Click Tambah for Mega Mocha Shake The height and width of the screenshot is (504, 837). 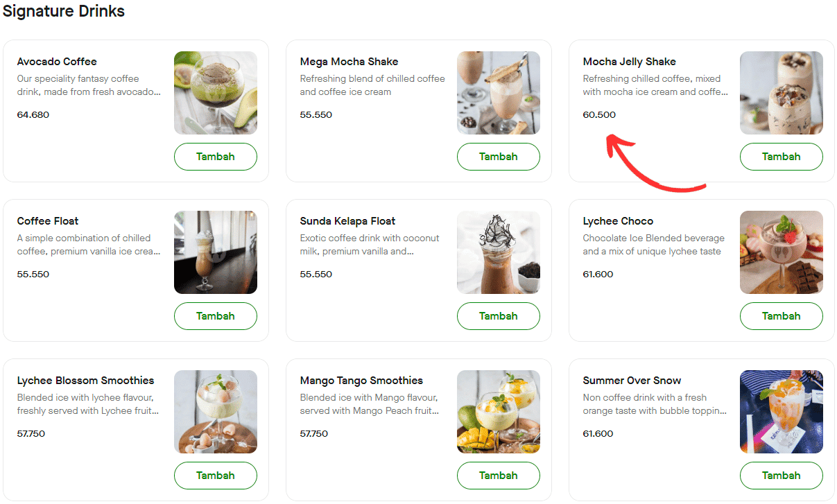[x=498, y=157]
